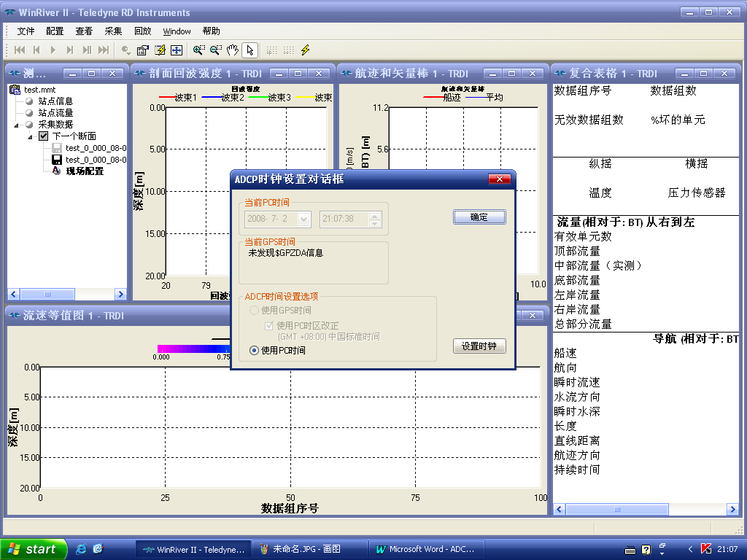Screen dimensions: 747x560
Task: Open the date dropdown showing 2008-7-2
Action: click(304, 218)
